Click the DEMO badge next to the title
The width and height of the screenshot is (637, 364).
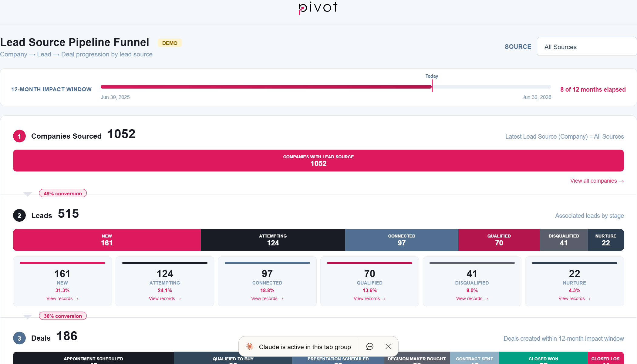tap(170, 43)
